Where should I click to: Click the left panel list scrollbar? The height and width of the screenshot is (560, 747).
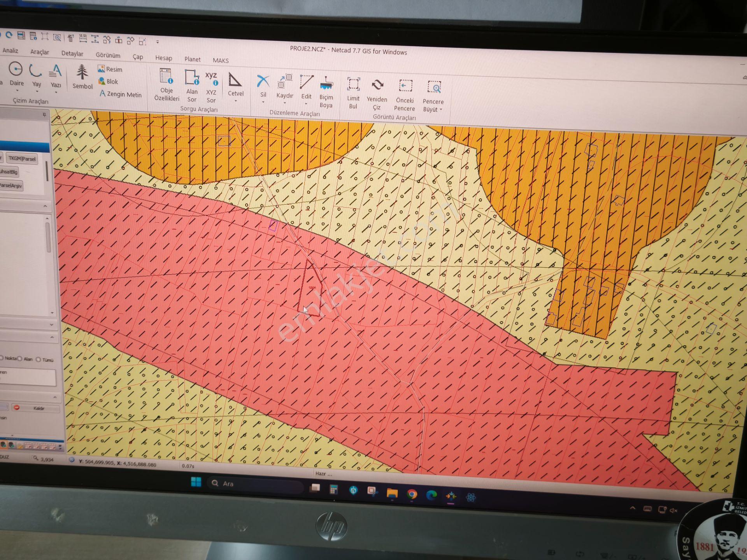coord(48,238)
